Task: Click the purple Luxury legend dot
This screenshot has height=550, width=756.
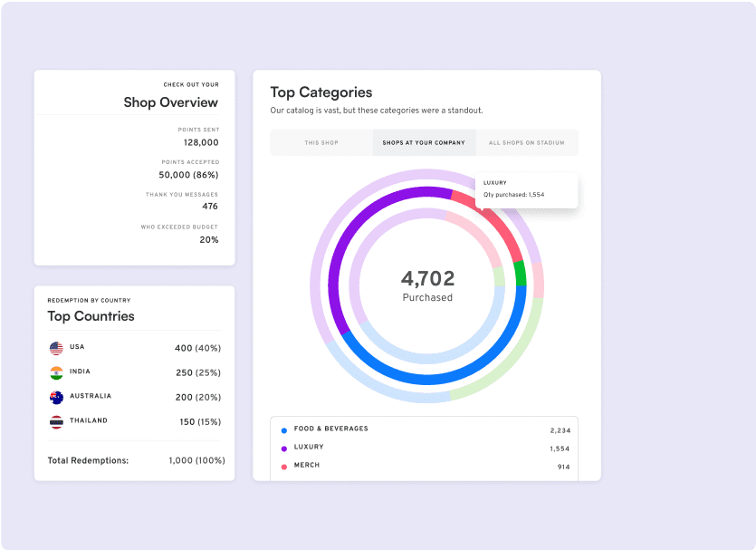Action: point(283,447)
